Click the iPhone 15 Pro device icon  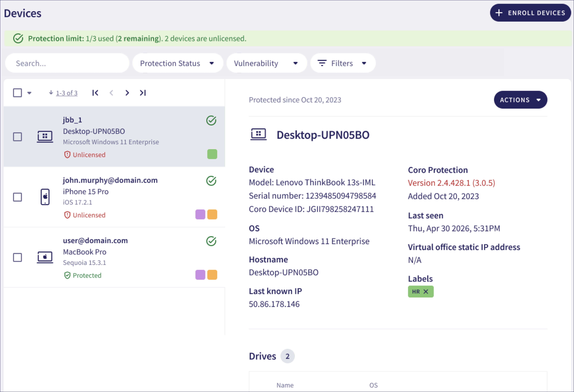tap(45, 197)
